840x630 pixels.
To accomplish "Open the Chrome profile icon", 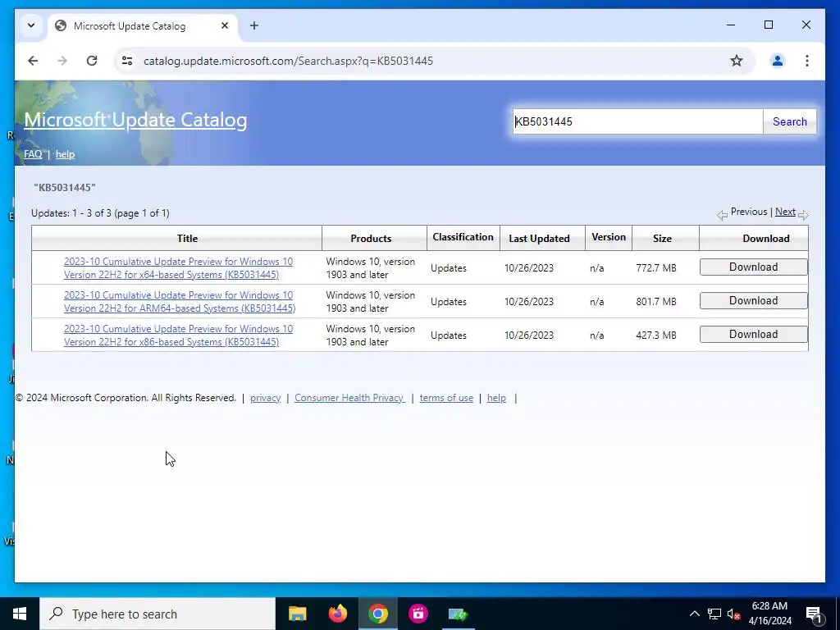I will (778, 61).
